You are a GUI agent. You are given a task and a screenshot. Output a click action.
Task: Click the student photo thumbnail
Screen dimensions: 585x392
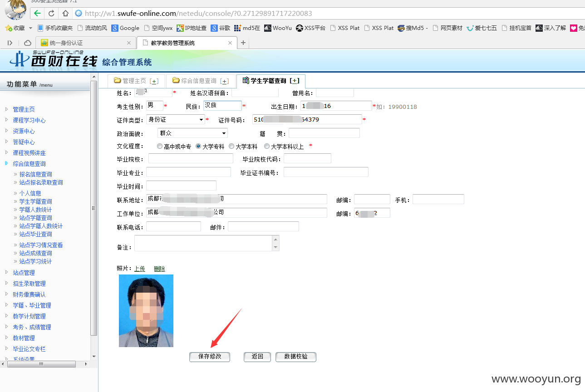coord(146,311)
